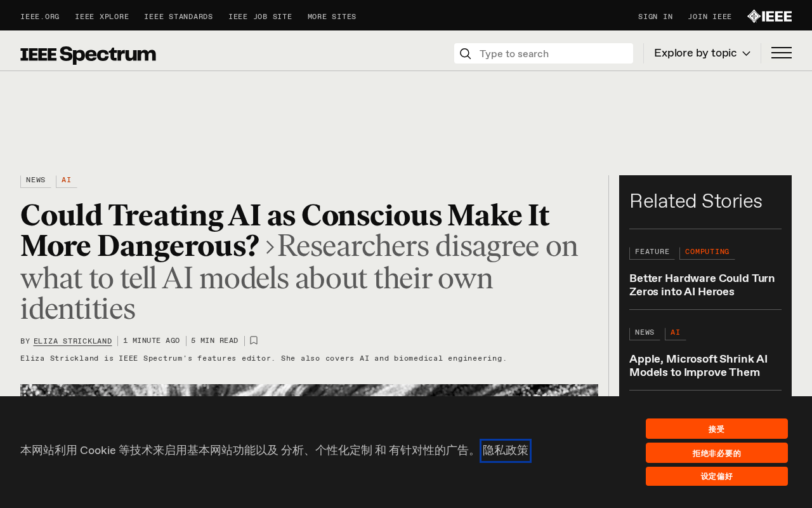Open author Eliza Strickland's page

coord(73,342)
